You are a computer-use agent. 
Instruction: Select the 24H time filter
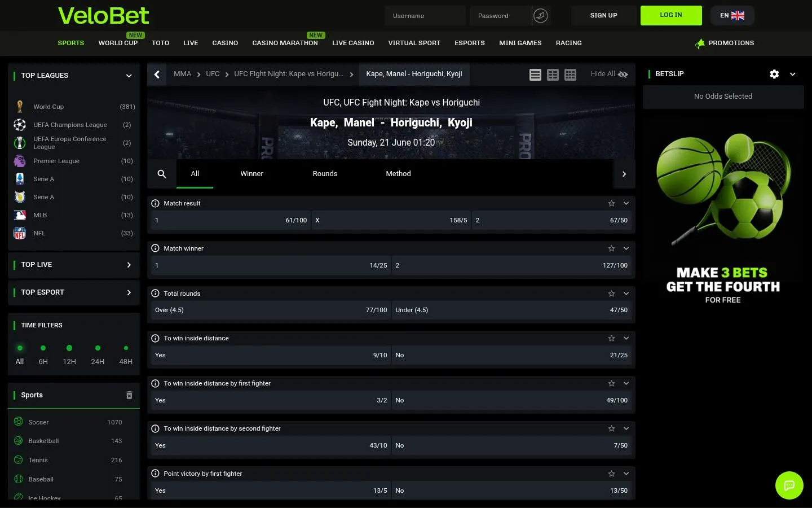click(98, 354)
